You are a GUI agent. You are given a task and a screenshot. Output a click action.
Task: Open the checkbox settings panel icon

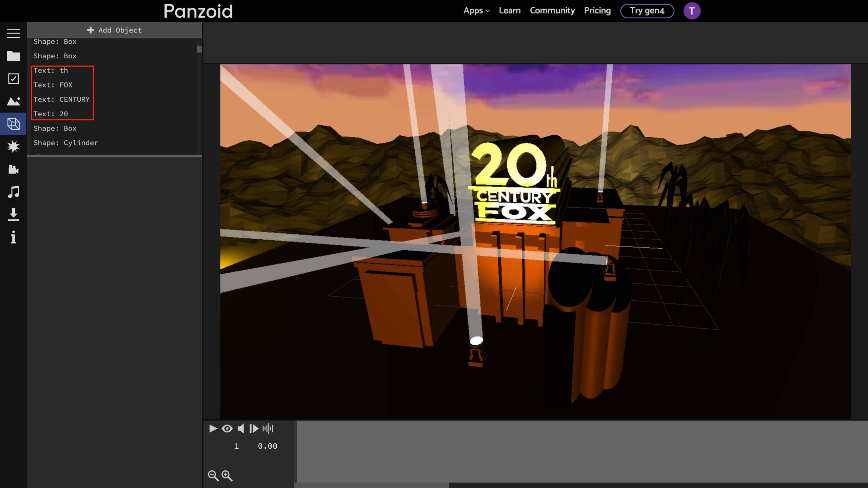pyautogui.click(x=14, y=79)
